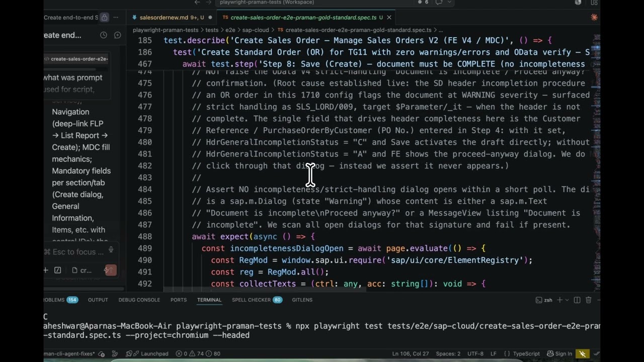
Task: Start a new chat with the plus-bubble icon
Action: pyautogui.click(x=118, y=35)
